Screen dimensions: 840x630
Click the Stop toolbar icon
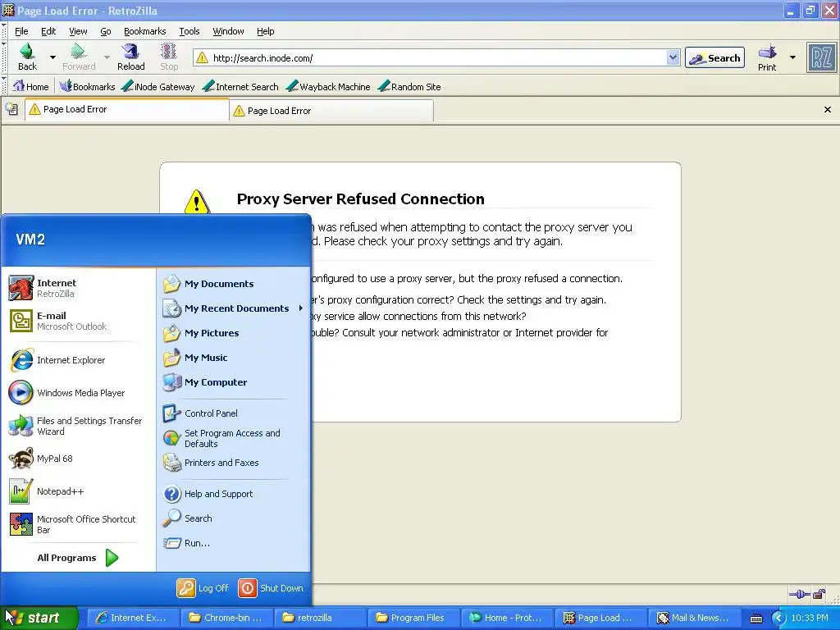[x=169, y=57]
